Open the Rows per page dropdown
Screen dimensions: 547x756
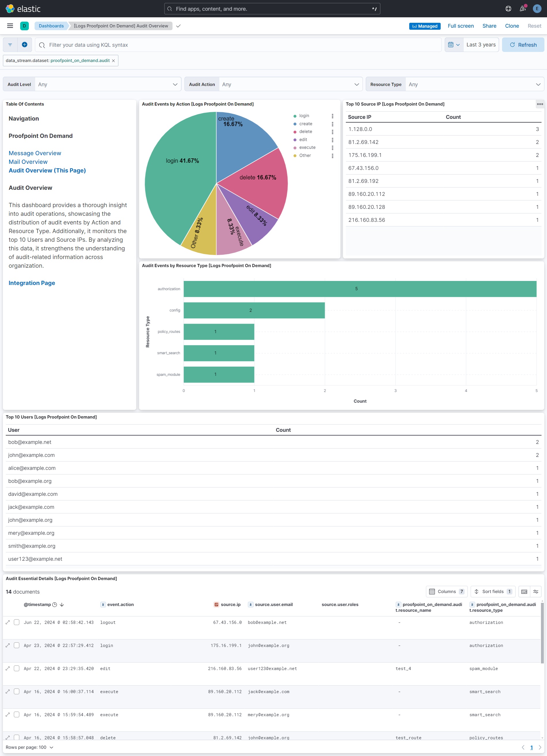29,747
